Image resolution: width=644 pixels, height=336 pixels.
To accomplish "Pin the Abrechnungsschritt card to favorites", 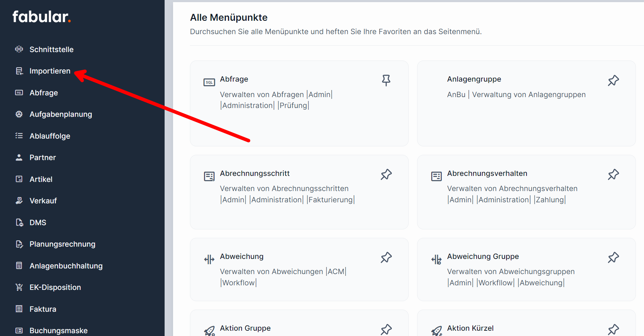I will click(386, 174).
